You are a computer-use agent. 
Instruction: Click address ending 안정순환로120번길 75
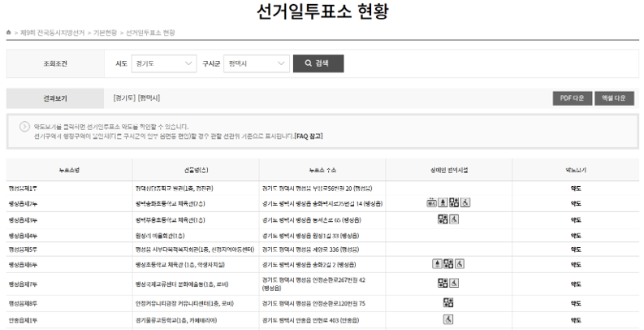point(313,304)
